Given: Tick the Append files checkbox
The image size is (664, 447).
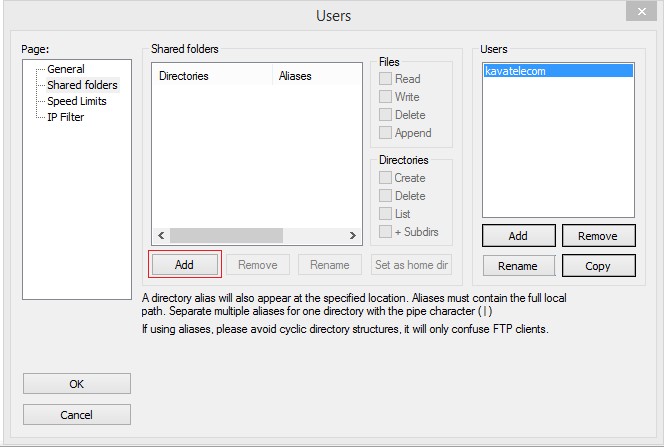Looking at the screenshot, I should 385,133.
